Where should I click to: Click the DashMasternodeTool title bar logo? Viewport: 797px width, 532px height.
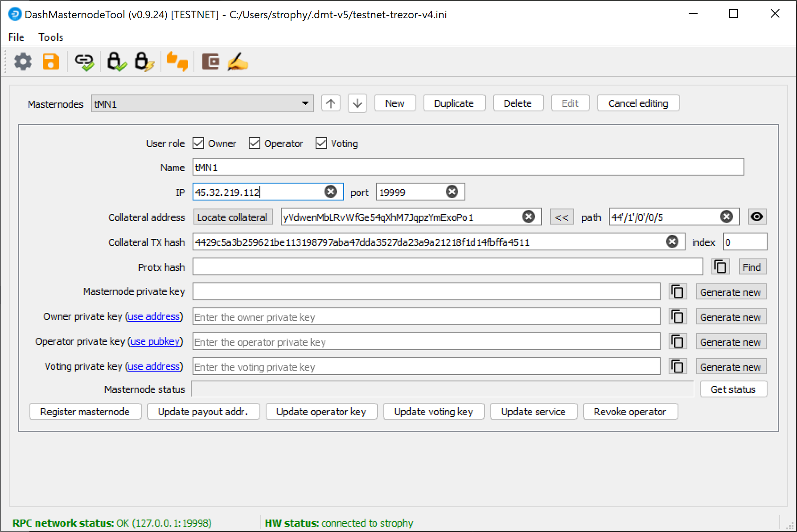(15, 14)
